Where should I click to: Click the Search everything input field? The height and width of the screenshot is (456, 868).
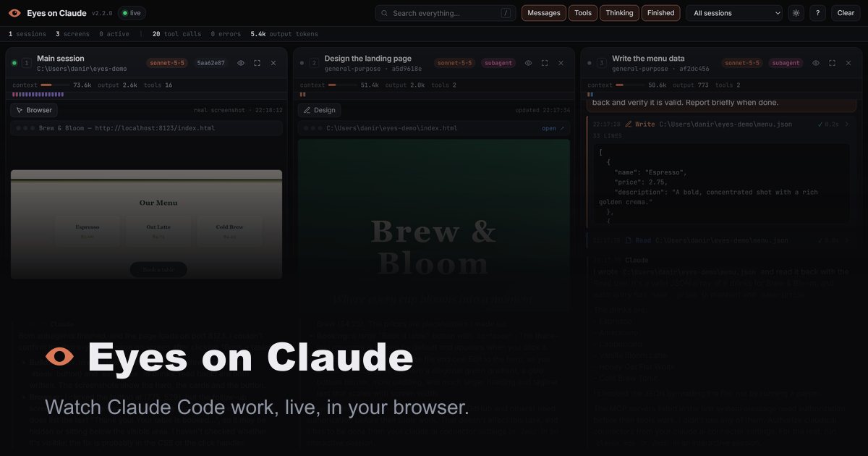(x=446, y=13)
